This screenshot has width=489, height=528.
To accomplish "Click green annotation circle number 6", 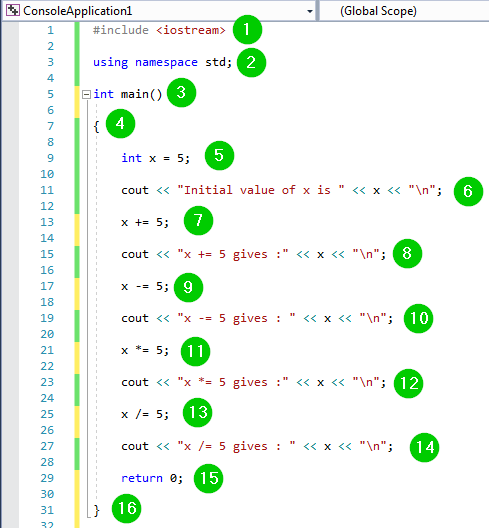I will click(468, 191).
